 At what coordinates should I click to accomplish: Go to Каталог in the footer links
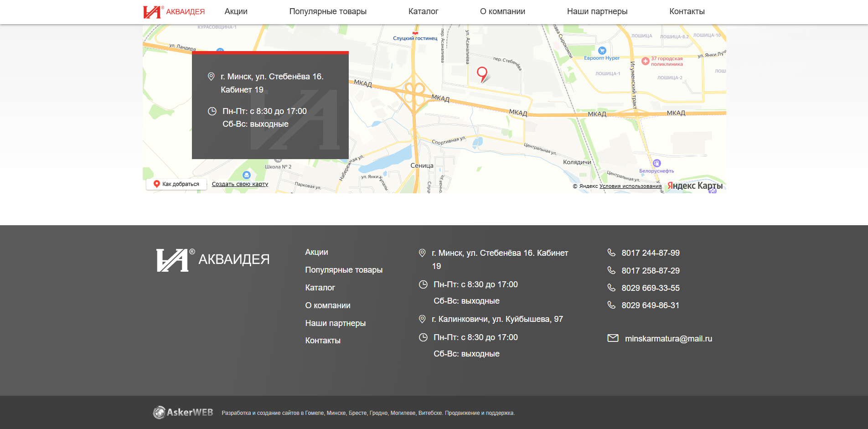coord(320,288)
